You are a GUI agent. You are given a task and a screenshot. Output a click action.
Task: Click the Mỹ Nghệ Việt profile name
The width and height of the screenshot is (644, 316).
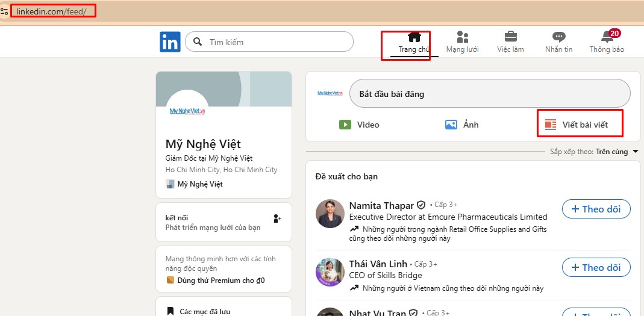click(x=203, y=144)
